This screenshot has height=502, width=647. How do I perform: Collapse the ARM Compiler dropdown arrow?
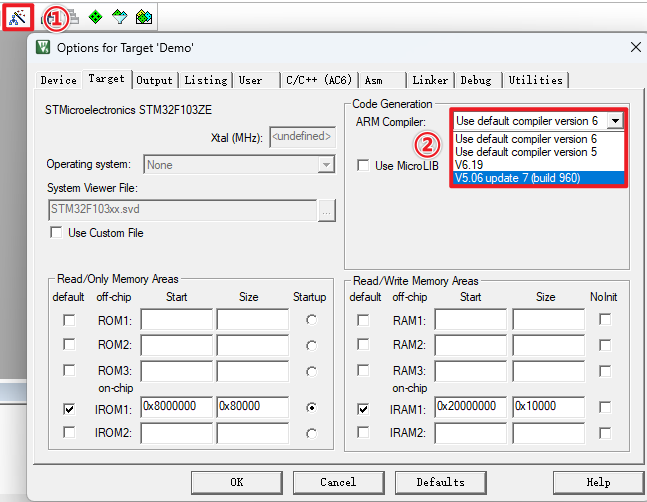tap(615, 120)
